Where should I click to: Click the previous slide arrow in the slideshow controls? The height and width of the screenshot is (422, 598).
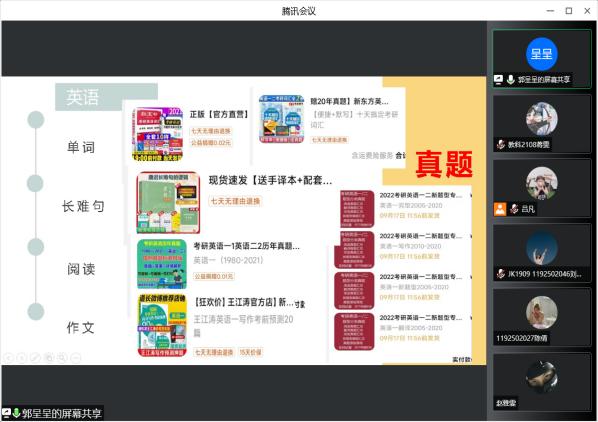click(8, 358)
